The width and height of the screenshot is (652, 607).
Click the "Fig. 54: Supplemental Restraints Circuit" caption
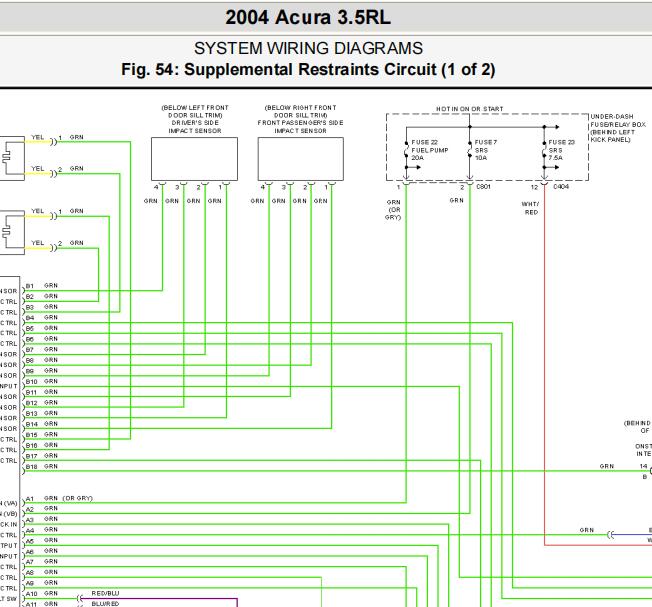click(x=308, y=69)
